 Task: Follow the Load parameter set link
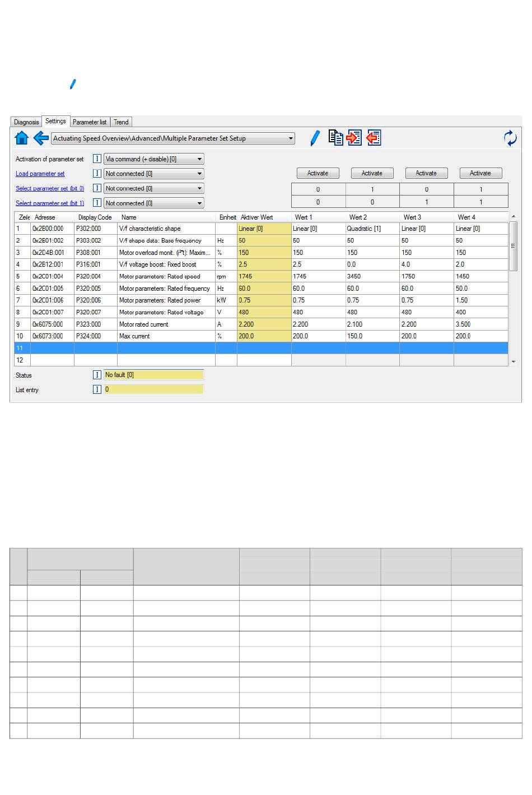pos(40,174)
